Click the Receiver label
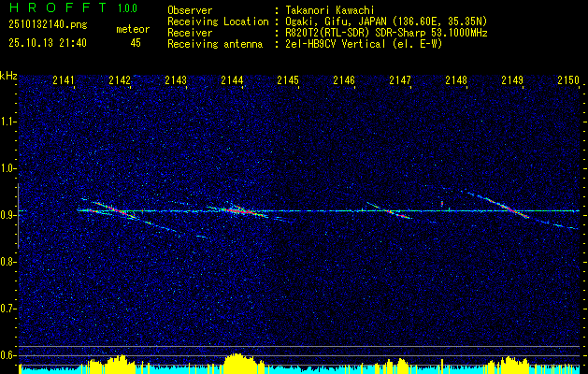 pos(190,33)
